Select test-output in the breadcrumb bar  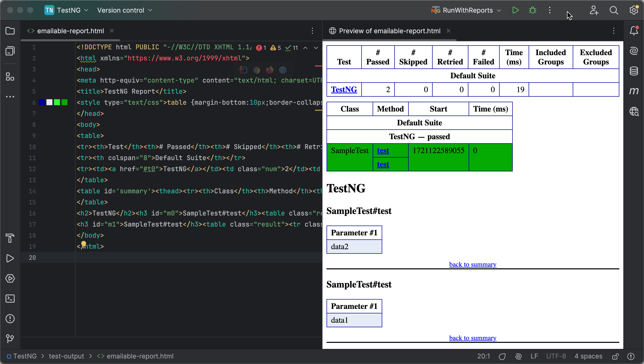coord(66,356)
